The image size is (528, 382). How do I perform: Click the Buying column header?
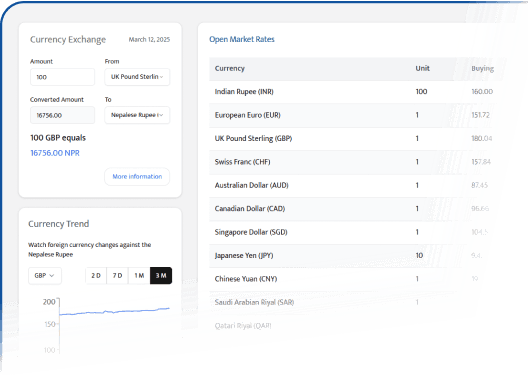[483, 69]
